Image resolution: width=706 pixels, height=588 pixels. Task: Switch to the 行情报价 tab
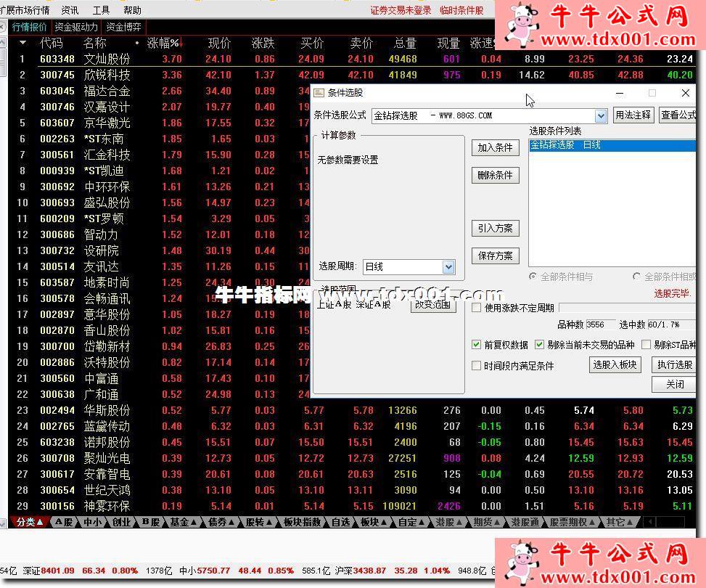click(x=29, y=27)
